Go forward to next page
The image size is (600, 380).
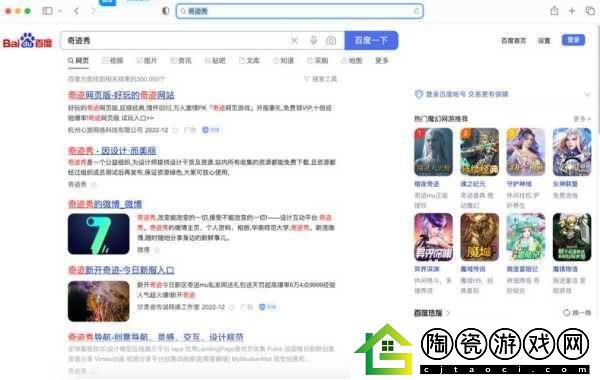click(x=93, y=11)
